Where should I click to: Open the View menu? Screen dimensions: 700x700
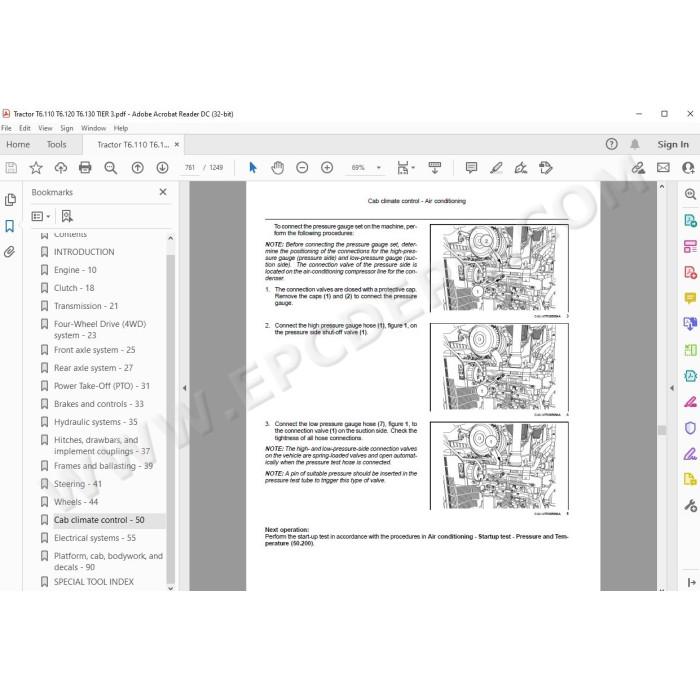click(x=45, y=128)
